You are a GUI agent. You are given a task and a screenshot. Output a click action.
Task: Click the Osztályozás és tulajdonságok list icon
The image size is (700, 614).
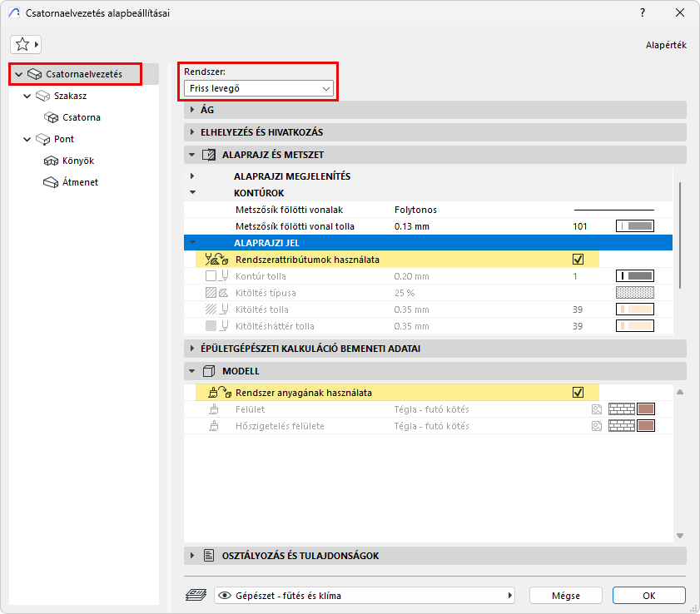point(209,556)
